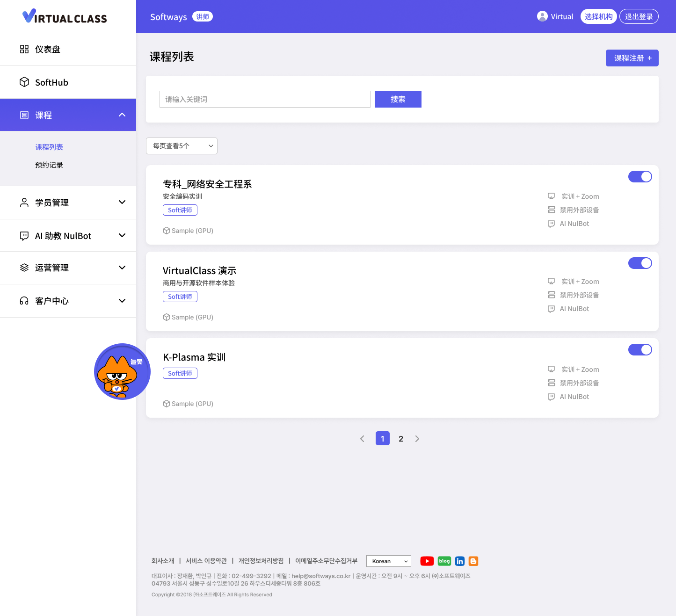Select the 课程列表 submenu item
Image resolution: width=676 pixels, height=616 pixels.
click(49, 147)
